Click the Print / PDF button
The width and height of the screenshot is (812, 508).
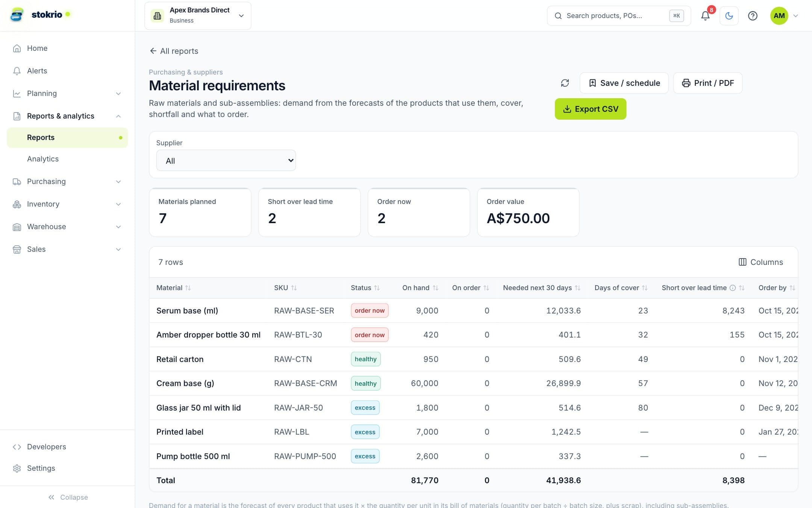(x=707, y=83)
